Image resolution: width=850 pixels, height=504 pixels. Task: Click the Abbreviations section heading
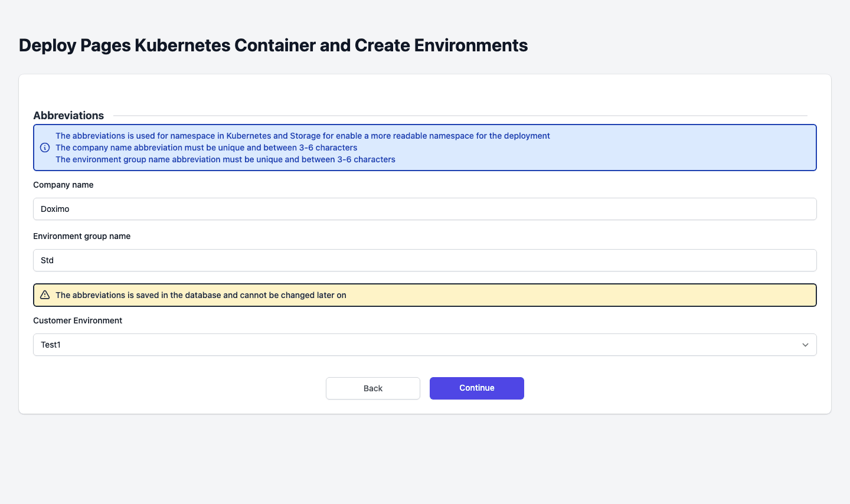tap(68, 116)
